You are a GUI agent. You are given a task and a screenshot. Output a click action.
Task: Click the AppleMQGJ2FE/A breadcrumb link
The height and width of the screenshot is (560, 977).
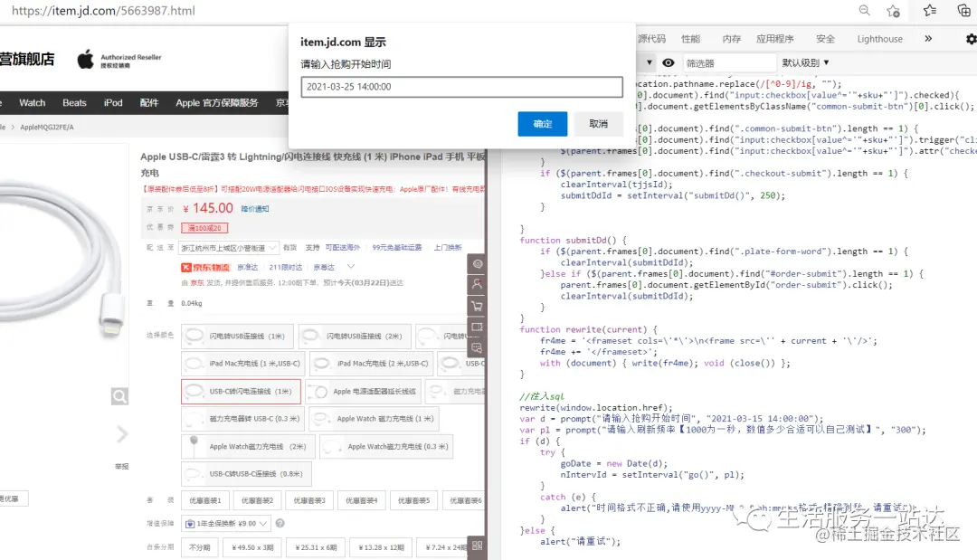pyautogui.click(x=47, y=127)
